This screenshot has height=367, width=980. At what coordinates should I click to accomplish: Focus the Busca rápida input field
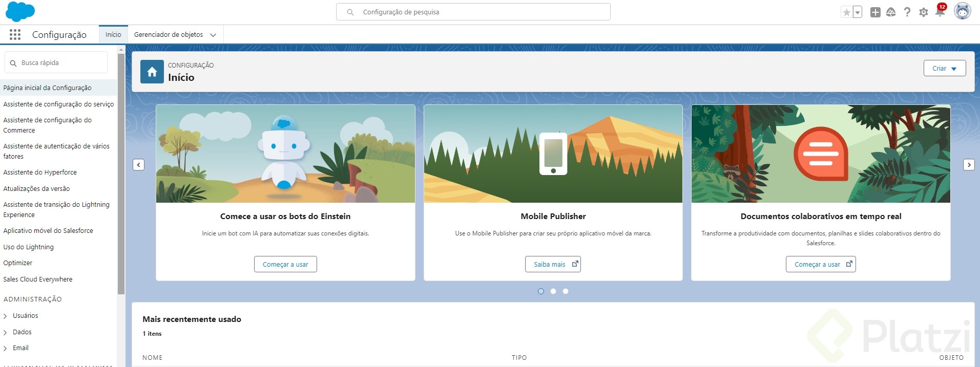point(56,62)
